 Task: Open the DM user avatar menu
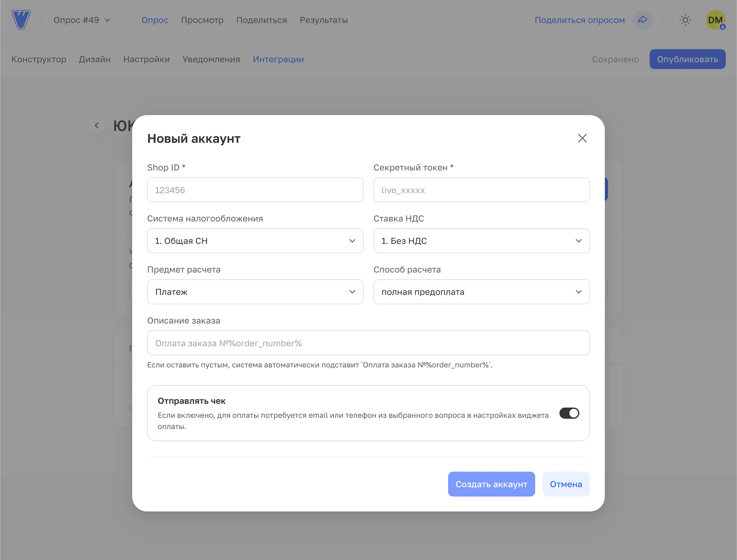pos(715,20)
